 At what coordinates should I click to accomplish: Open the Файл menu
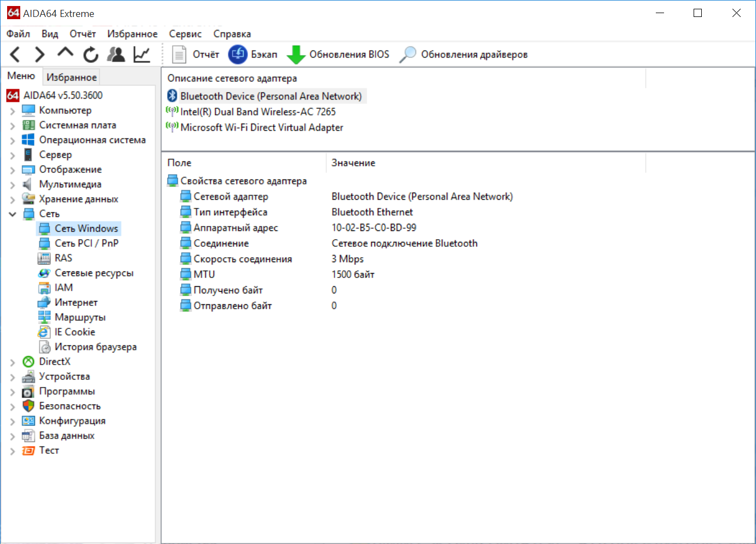tap(18, 34)
